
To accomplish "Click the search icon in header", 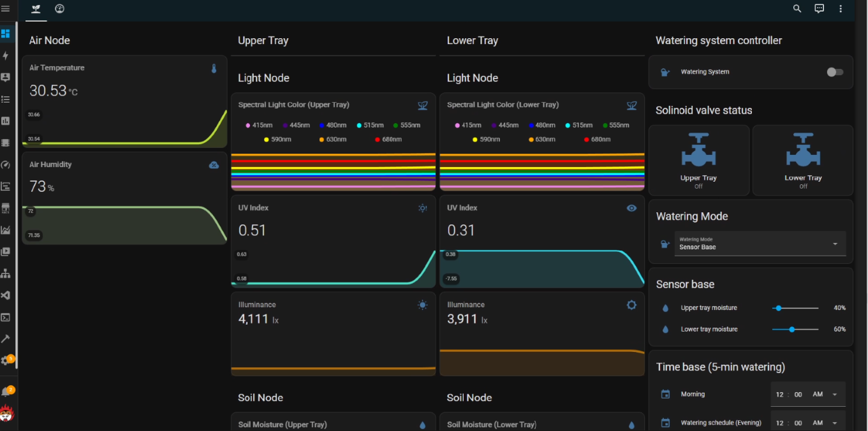I will pyautogui.click(x=797, y=9).
